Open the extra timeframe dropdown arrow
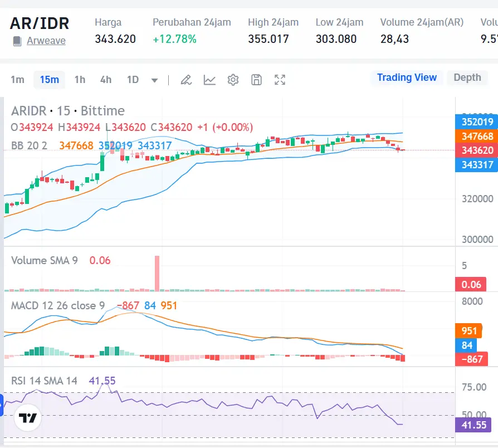The image size is (498, 448). point(154,80)
